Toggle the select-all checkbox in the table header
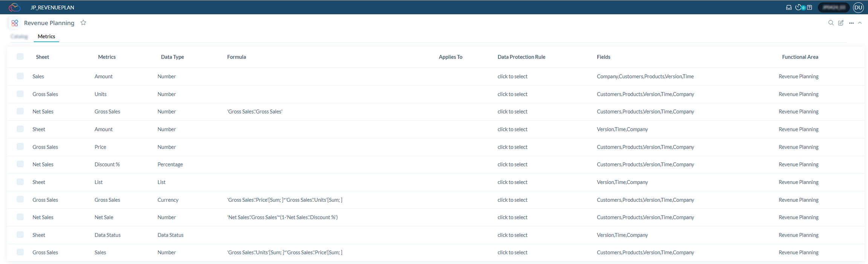This screenshot has height=264, width=868. click(20, 57)
